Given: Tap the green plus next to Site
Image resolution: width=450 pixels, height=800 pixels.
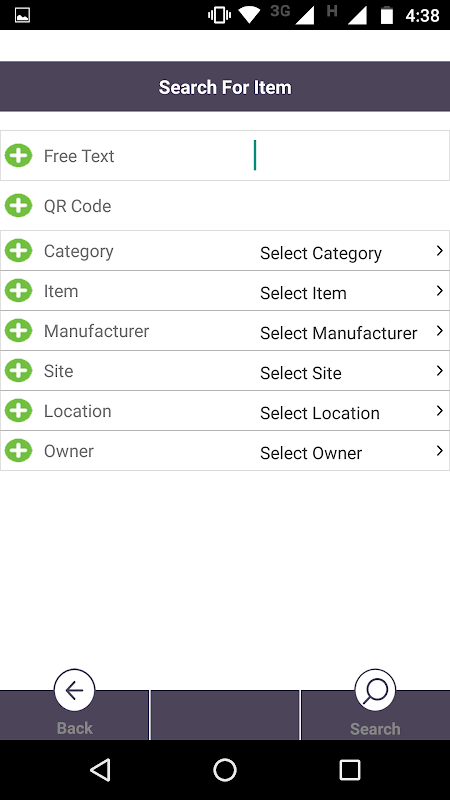Looking at the screenshot, I should click(x=18, y=370).
